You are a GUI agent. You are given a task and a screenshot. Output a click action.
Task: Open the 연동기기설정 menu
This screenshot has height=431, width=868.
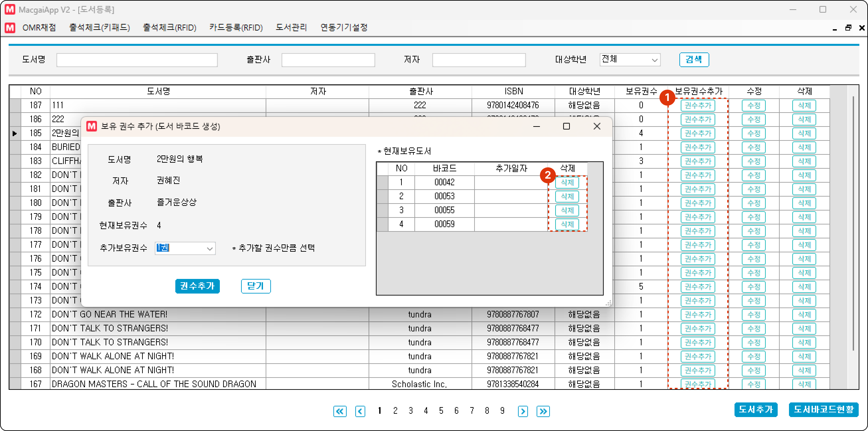[344, 28]
